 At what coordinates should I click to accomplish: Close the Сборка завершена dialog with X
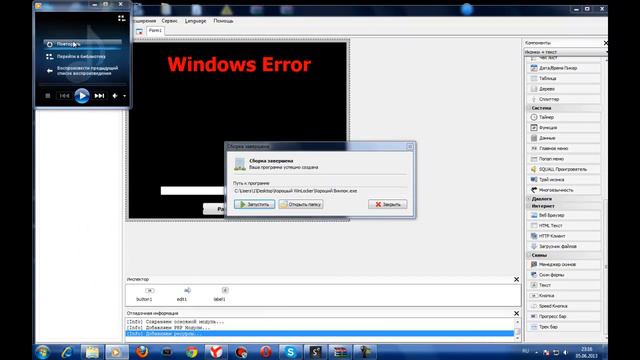(410, 146)
